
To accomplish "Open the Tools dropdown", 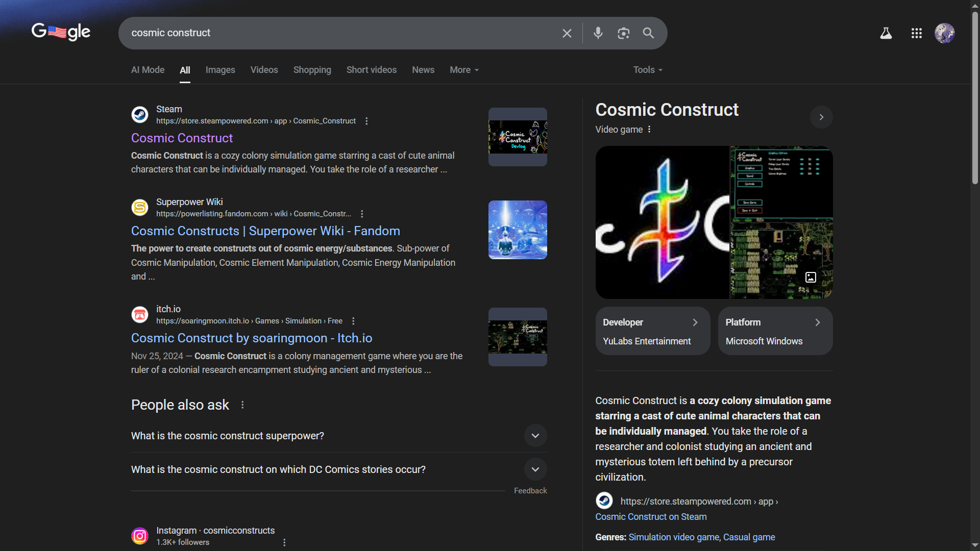I will click(x=648, y=70).
